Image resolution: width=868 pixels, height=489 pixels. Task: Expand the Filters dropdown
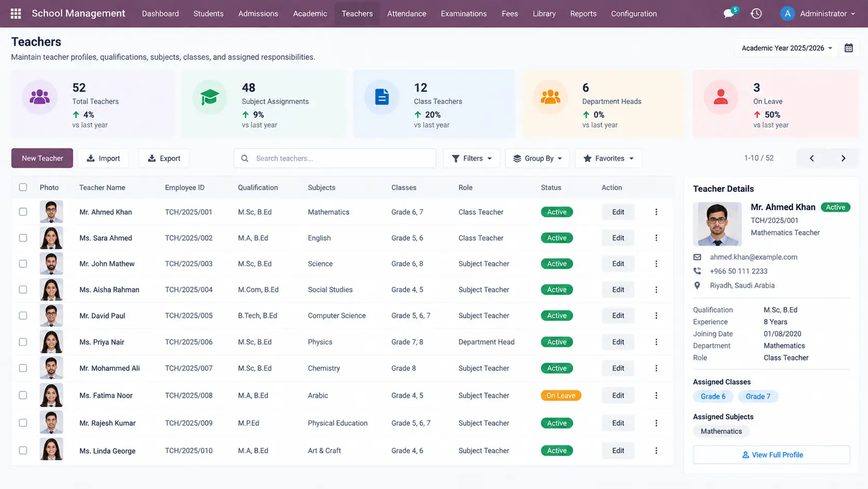471,158
